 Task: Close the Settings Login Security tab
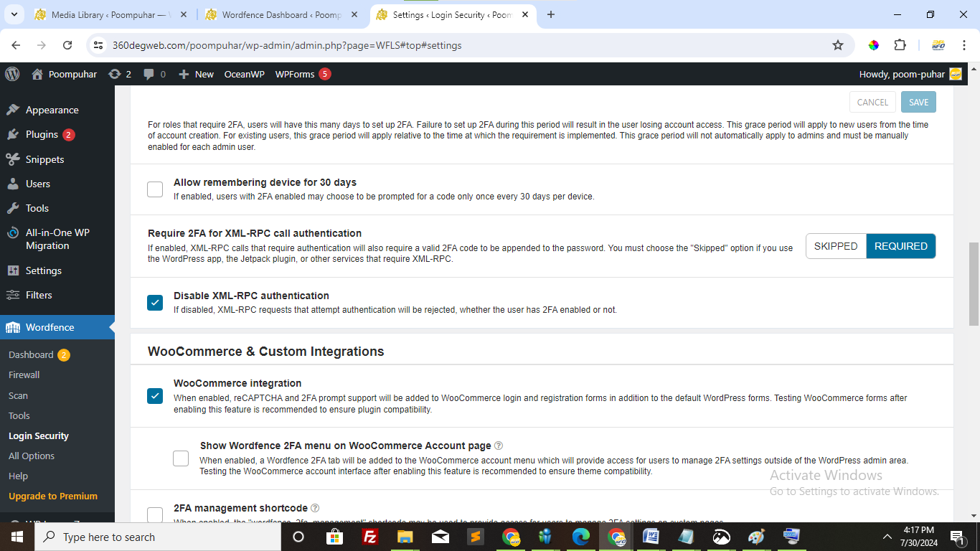pos(527,14)
